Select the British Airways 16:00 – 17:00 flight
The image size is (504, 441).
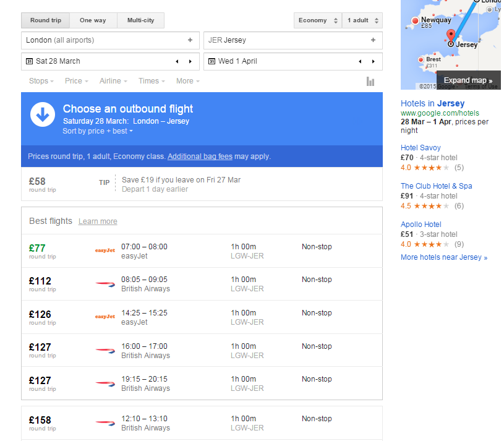(x=202, y=350)
